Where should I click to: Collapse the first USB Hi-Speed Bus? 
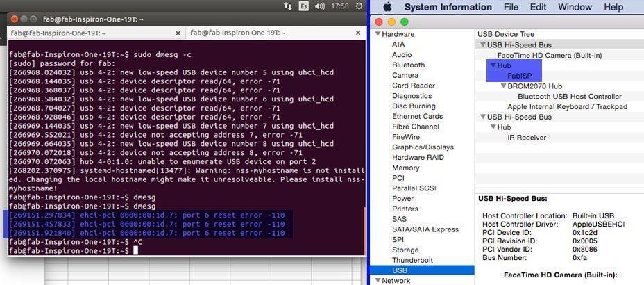[x=482, y=44]
